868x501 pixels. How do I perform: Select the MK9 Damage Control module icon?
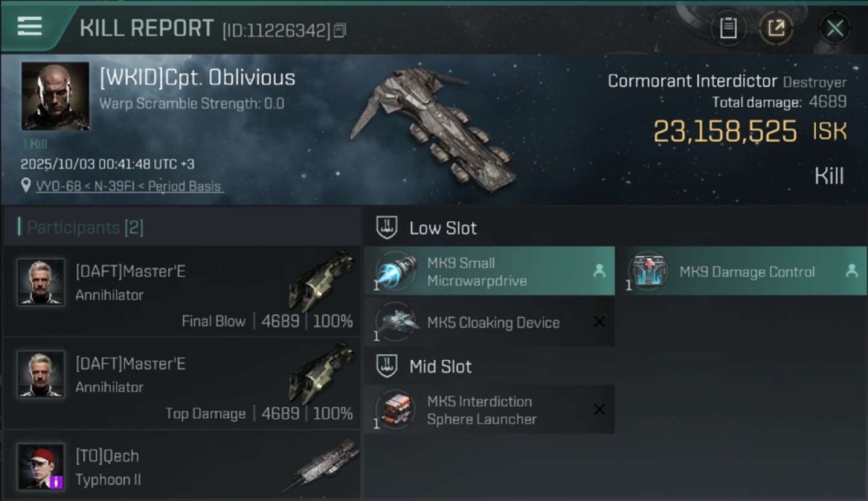click(x=648, y=271)
